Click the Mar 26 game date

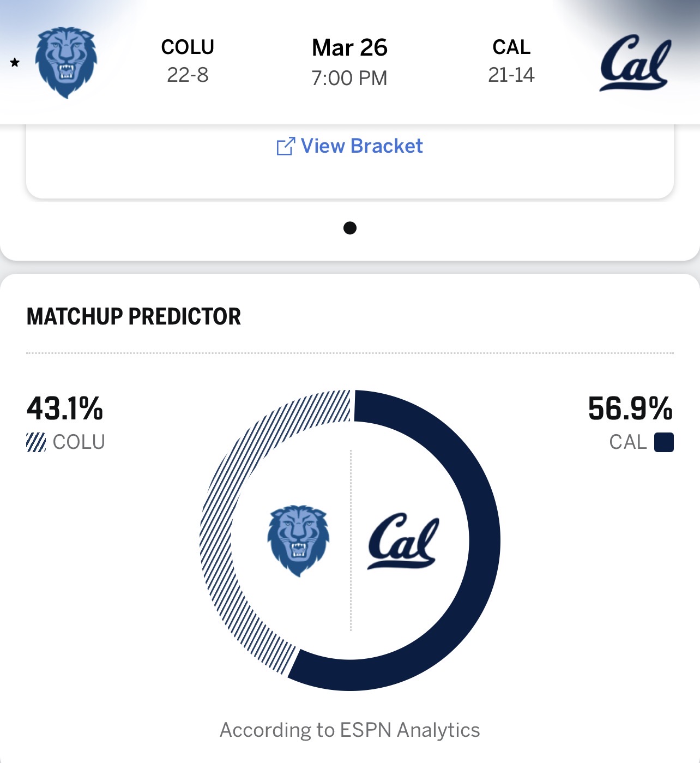pyautogui.click(x=349, y=48)
